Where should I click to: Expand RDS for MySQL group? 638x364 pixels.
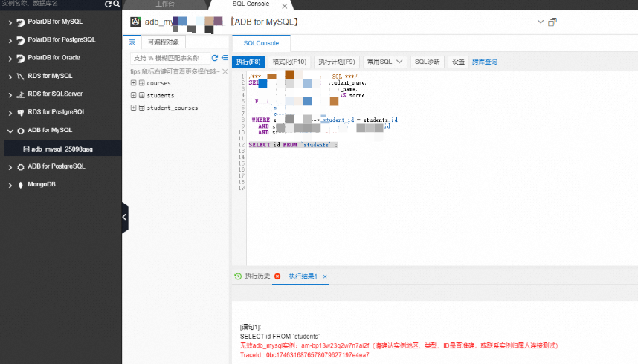[x=10, y=77]
